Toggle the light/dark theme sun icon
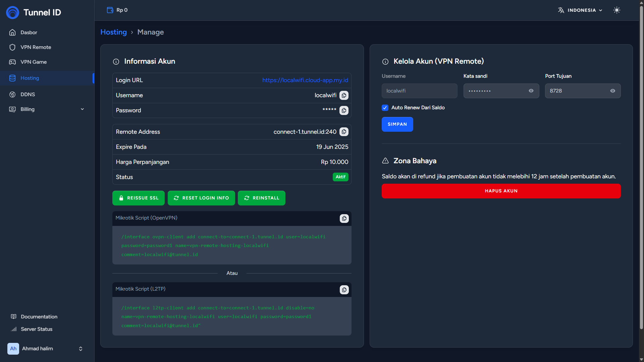 coord(616,10)
